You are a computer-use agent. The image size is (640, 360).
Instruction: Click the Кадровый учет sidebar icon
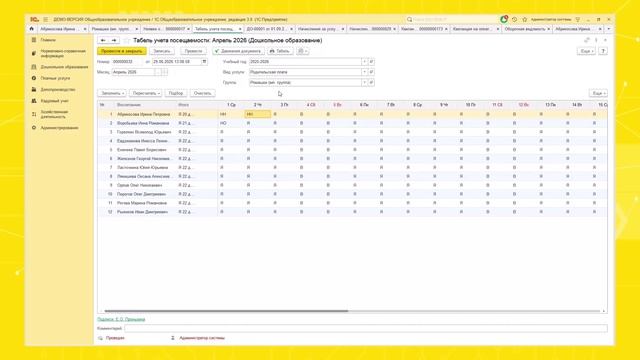click(x=34, y=101)
